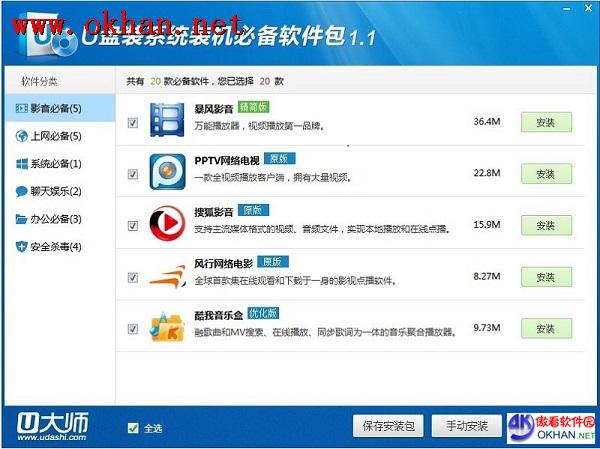
Task: Click the 搜狐影音 red play icon
Action: [x=167, y=223]
